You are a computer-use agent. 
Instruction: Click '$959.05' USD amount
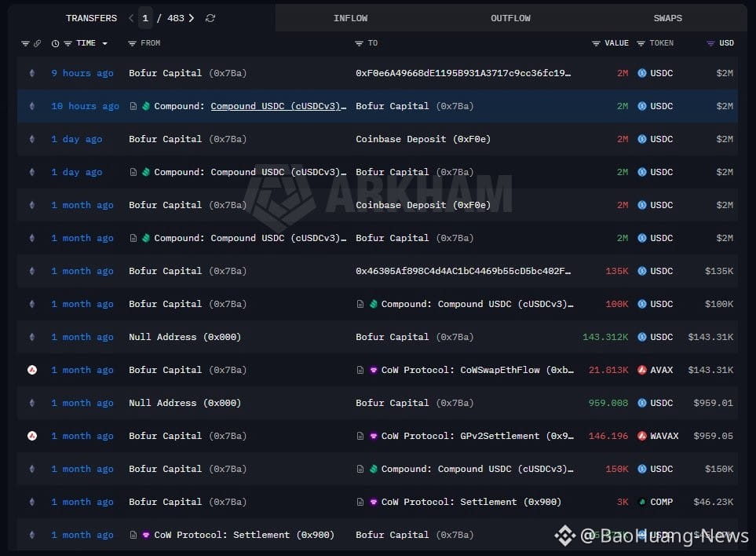click(713, 436)
